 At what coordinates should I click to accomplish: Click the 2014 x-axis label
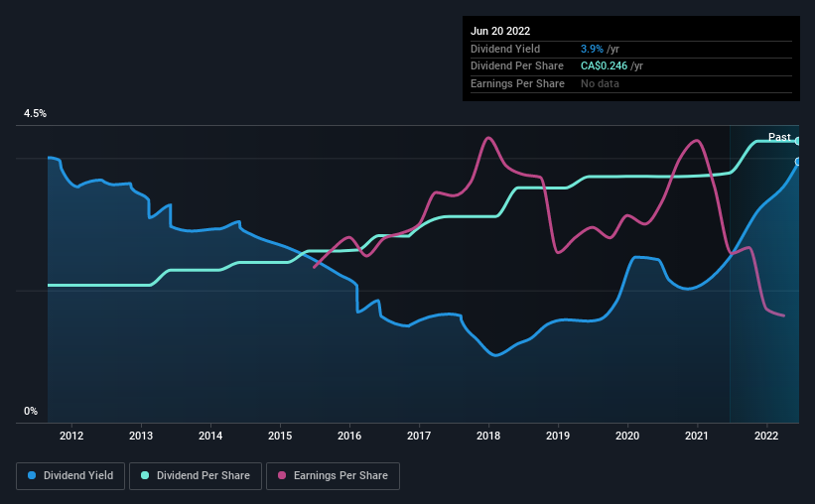tap(210, 436)
